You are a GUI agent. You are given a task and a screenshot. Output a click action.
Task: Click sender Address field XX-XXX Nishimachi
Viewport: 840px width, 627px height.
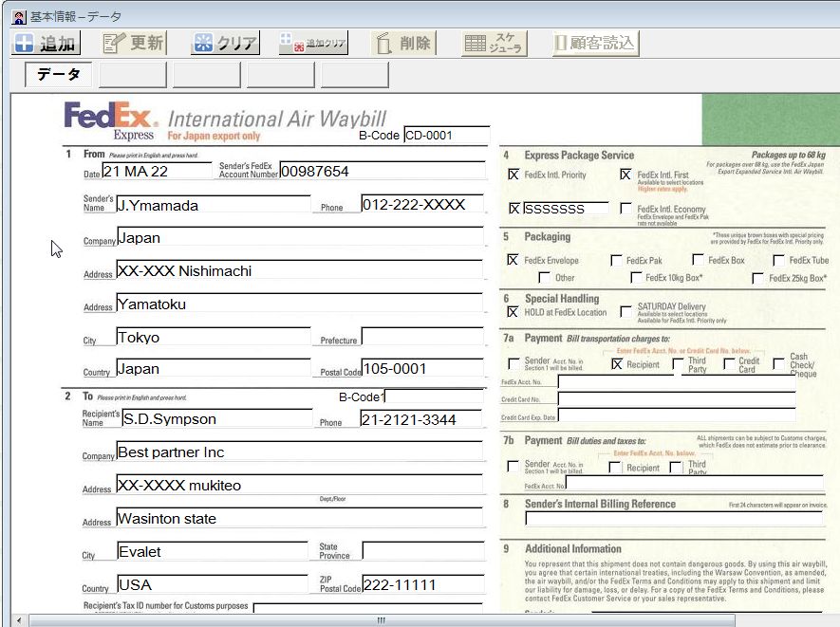(300, 270)
